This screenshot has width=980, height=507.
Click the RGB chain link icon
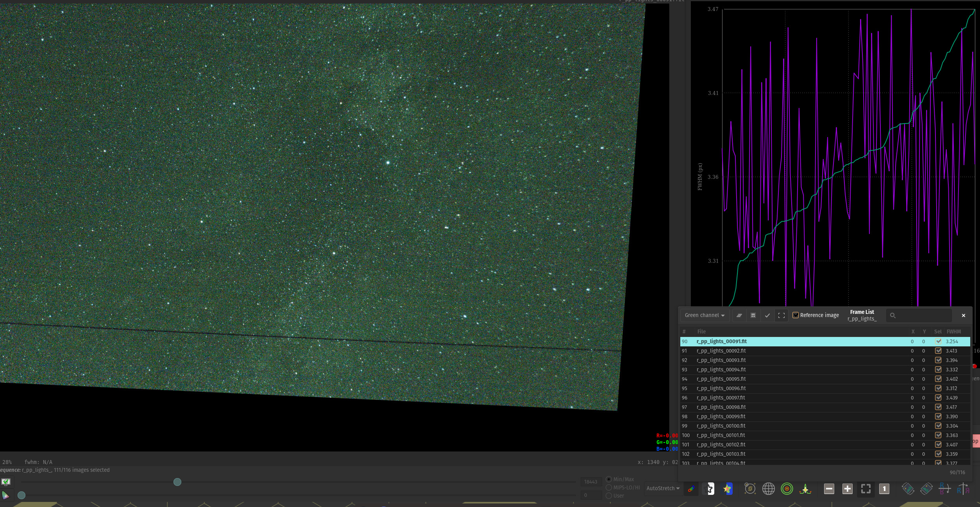tap(691, 489)
